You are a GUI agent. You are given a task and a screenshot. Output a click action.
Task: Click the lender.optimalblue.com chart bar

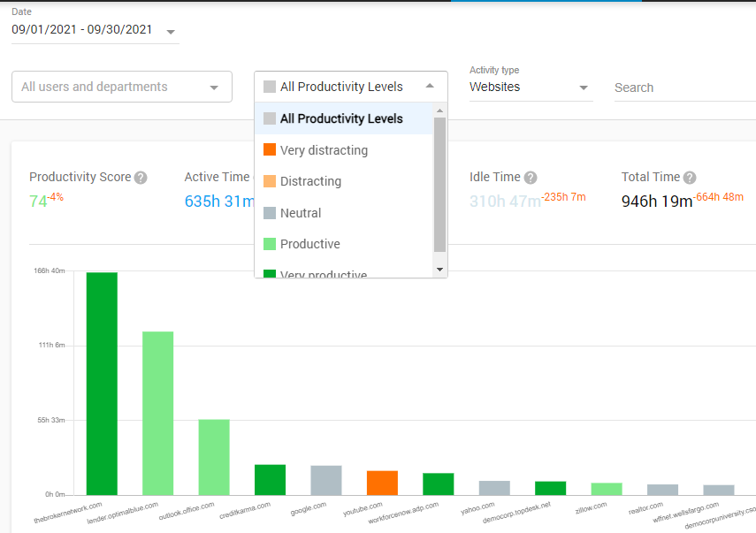[x=158, y=413]
